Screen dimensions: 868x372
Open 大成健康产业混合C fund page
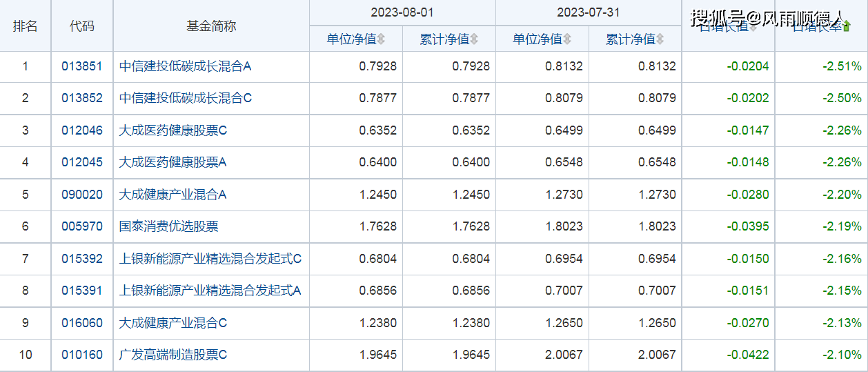(173, 323)
